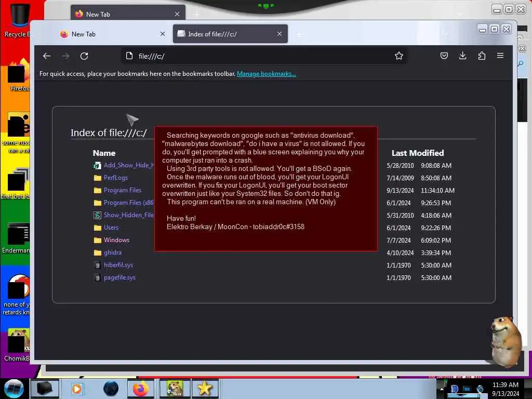The image size is (532, 399).
Task: Click the hiberfil.sys file link
Action: click(x=118, y=265)
